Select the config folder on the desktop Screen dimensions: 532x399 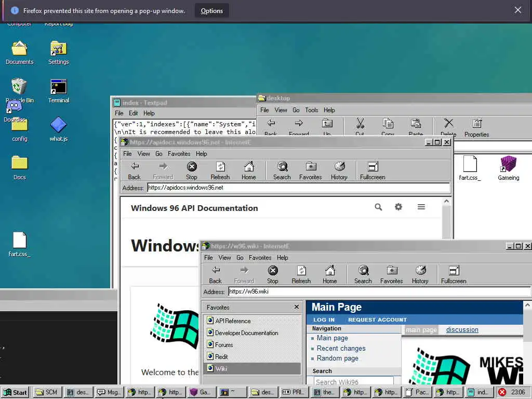pos(19,130)
